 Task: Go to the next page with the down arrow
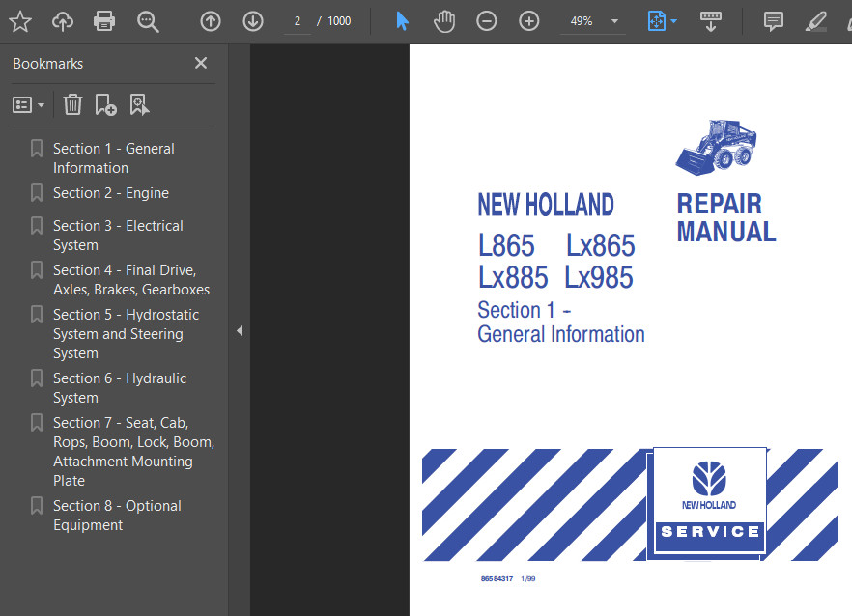tap(253, 22)
